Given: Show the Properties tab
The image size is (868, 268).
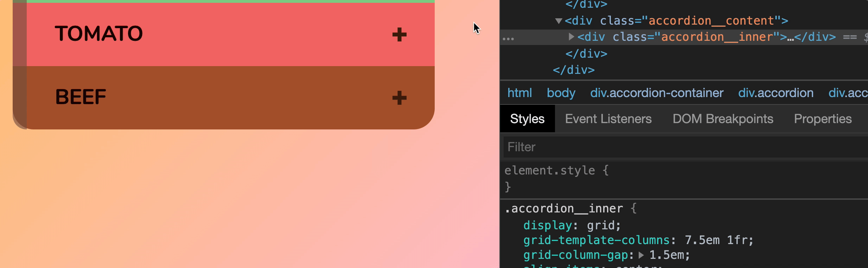Looking at the screenshot, I should pyautogui.click(x=823, y=119).
